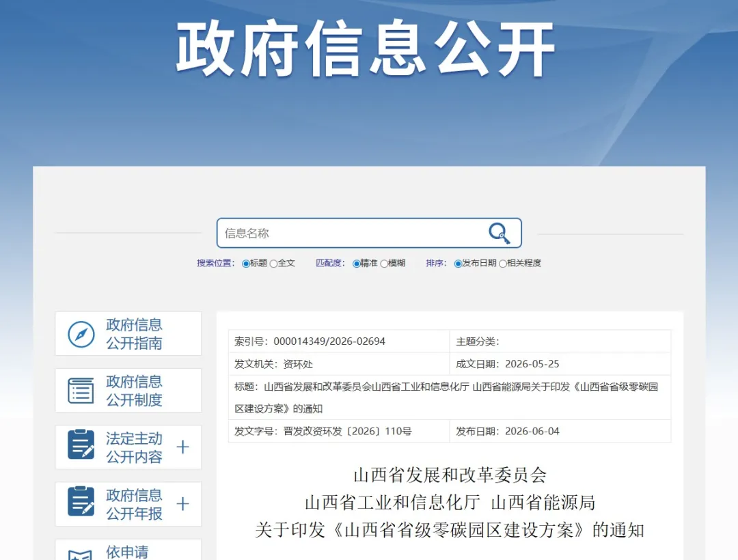Sort by 发布日期 radio button
Viewport: 738px width, 560px height.
(458, 264)
